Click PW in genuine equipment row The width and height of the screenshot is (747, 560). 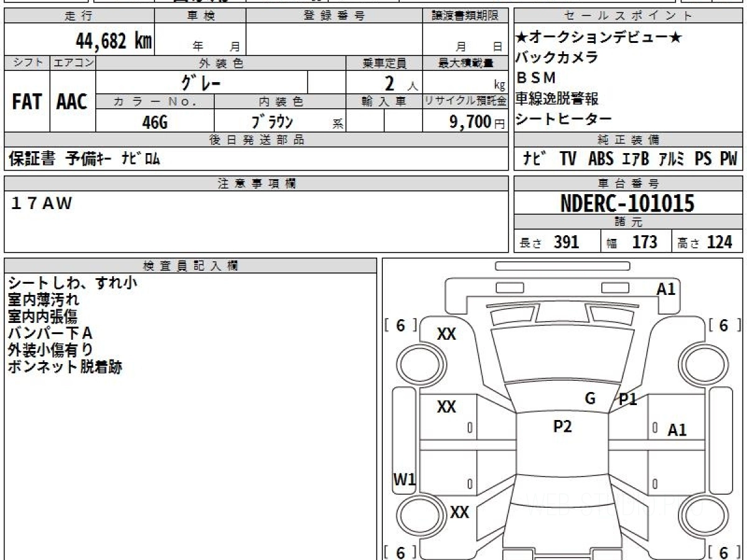point(728,159)
